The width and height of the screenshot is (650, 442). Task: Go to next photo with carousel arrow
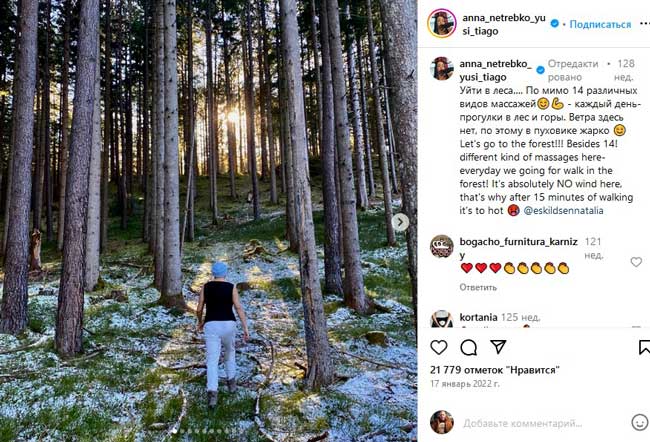click(400, 222)
